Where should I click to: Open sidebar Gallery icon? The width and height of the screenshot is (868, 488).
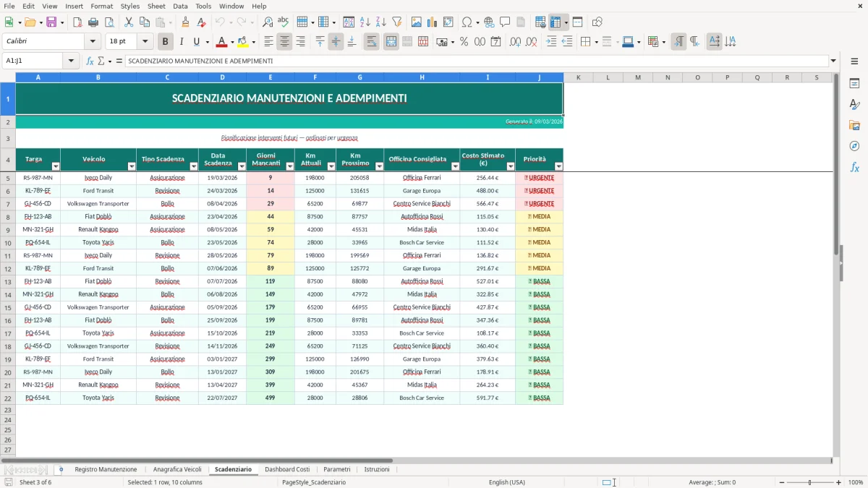[854, 125]
